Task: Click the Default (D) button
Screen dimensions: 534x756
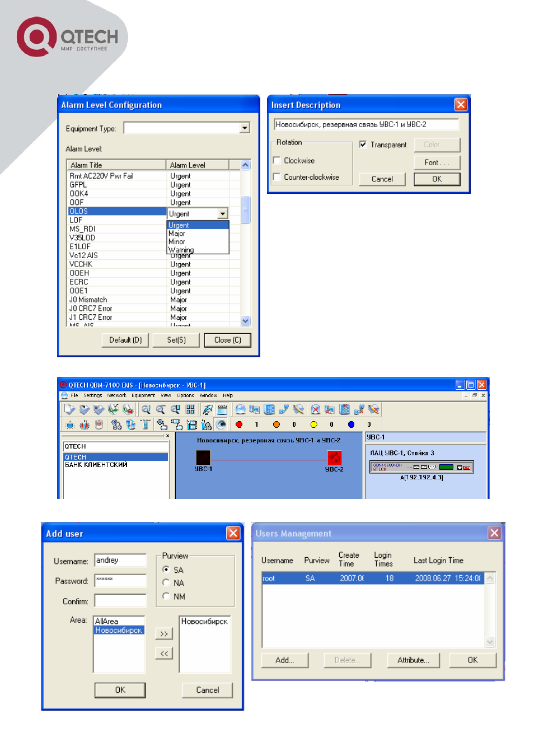Action: [125, 340]
